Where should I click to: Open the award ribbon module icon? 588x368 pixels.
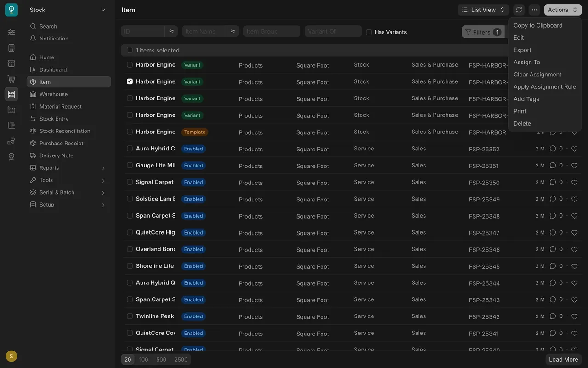tap(11, 157)
